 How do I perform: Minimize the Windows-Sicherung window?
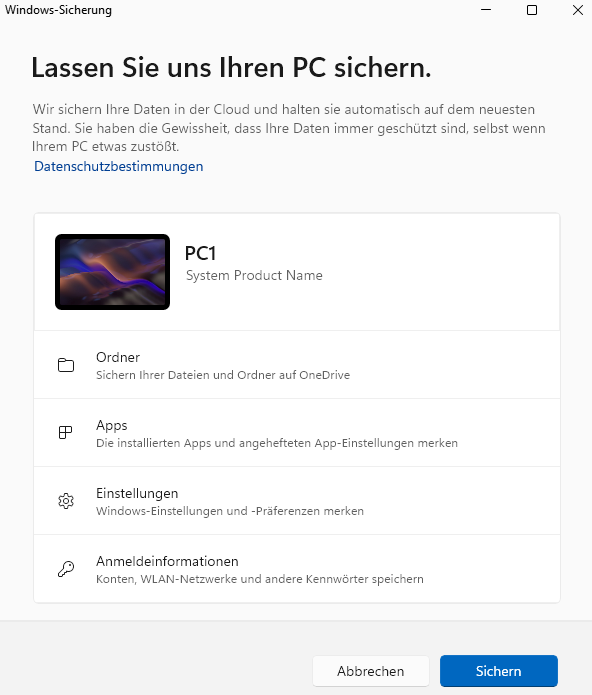click(x=486, y=10)
